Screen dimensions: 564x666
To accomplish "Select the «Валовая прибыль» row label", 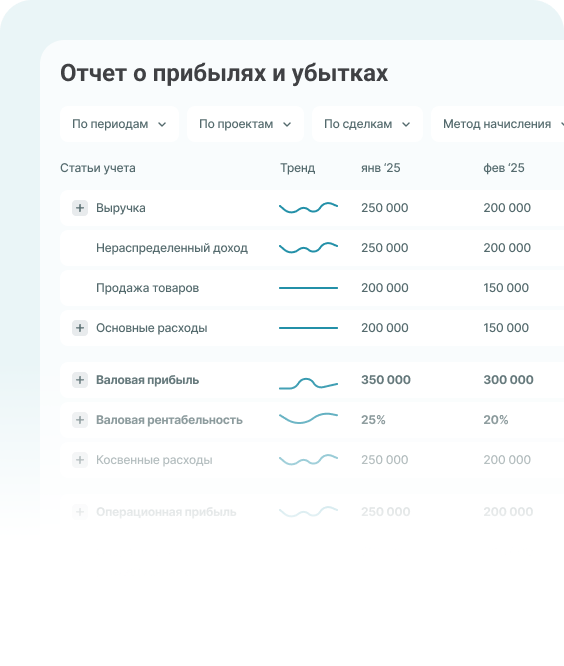I will [x=147, y=380].
